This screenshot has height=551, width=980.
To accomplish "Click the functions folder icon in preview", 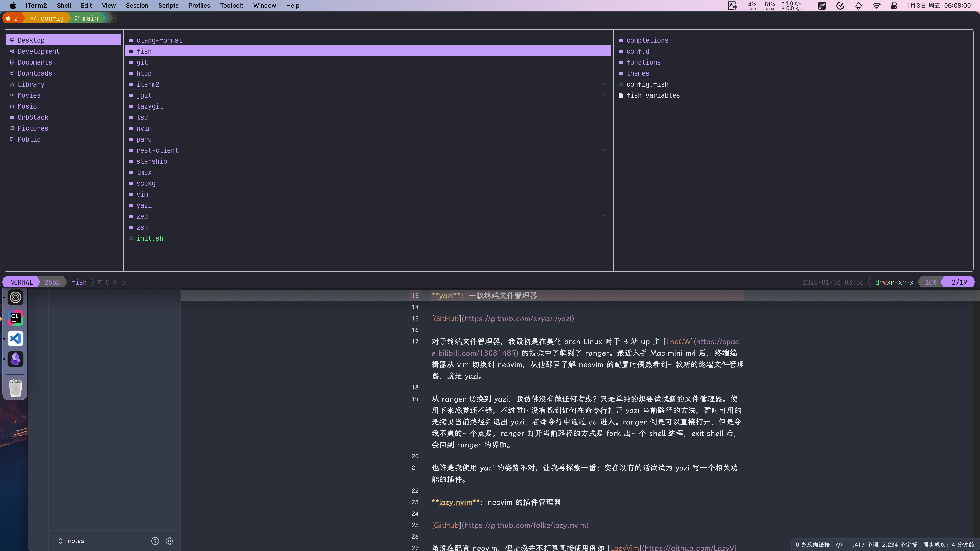I will coord(620,62).
